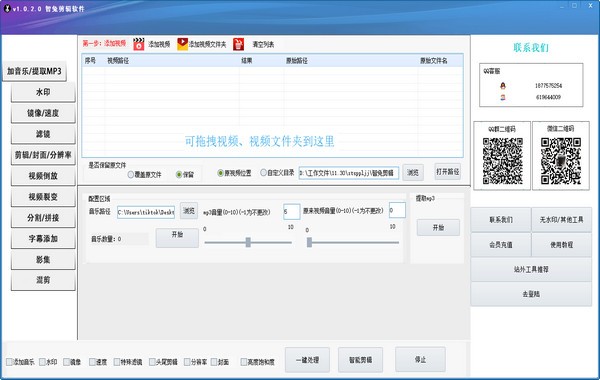Click the 联系我们 button
This screenshot has width=600, height=380.
click(x=501, y=220)
